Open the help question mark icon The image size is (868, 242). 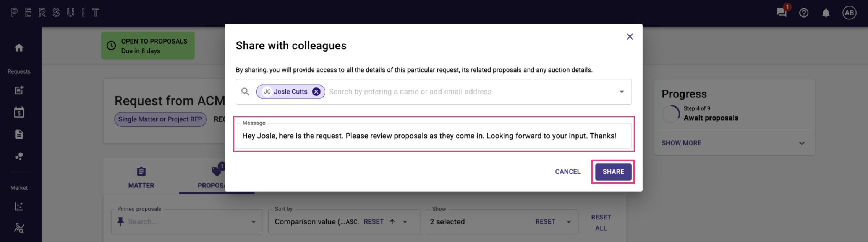(804, 13)
